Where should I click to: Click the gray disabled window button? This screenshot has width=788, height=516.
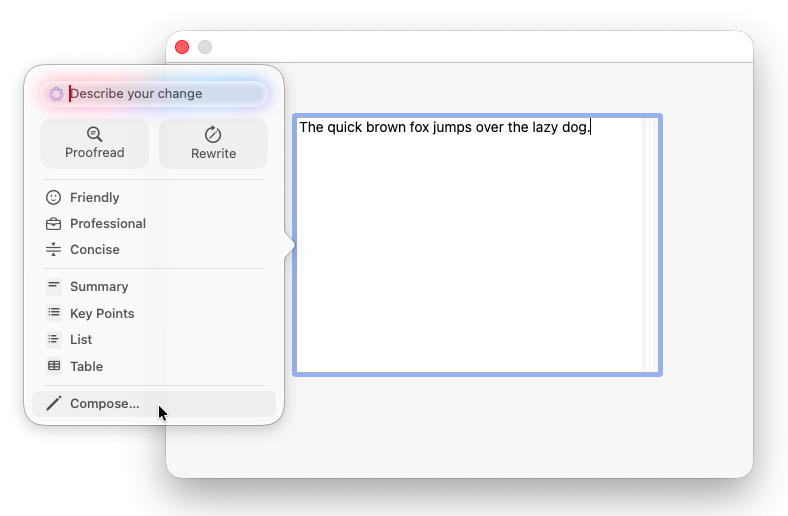coord(205,47)
